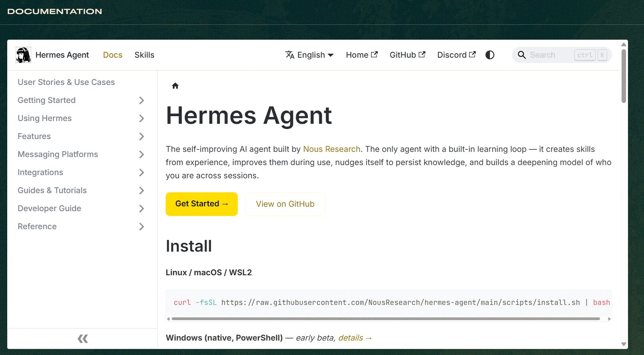Expand the Guides & Tutorials chevron
644x355 pixels.
pyautogui.click(x=141, y=190)
